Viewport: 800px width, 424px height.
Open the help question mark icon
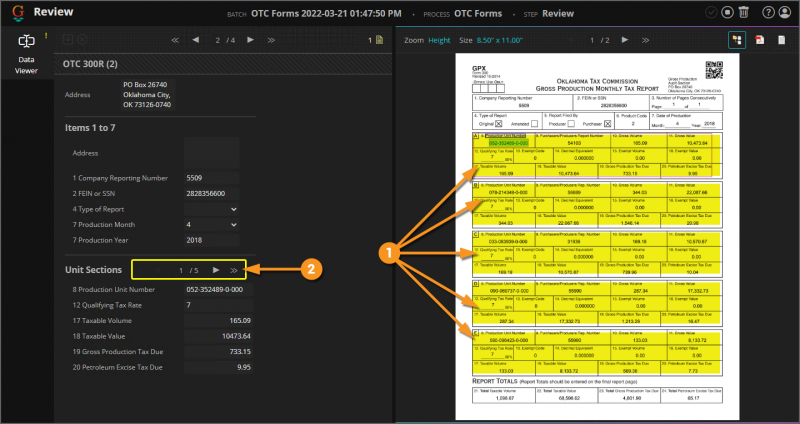[769, 13]
